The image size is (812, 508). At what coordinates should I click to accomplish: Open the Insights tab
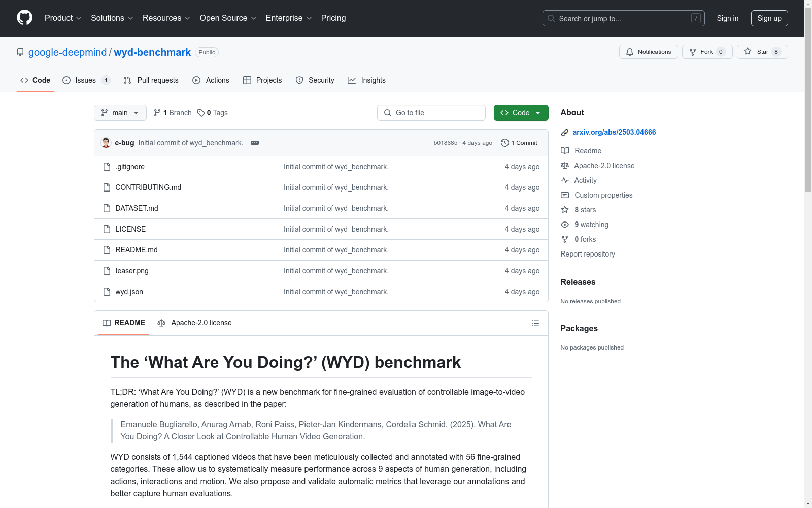(366, 80)
